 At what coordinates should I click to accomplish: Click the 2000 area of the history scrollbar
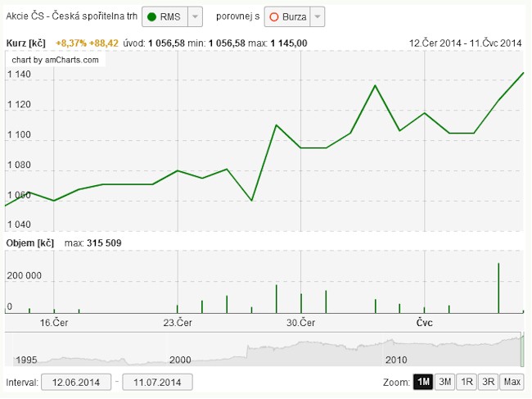pyautogui.click(x=180, y=360)
